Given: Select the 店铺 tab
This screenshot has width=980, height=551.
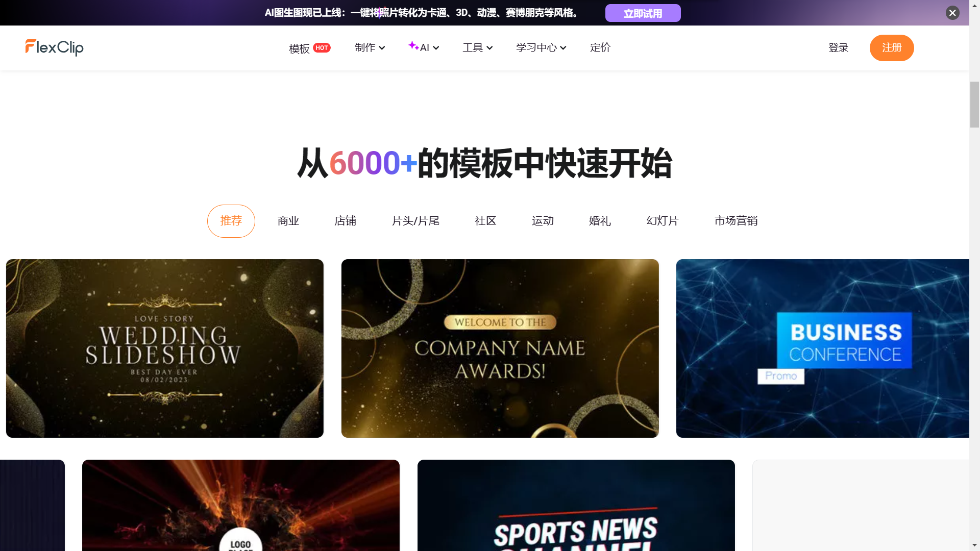Looking at the screenshot, I should point(346,221).
